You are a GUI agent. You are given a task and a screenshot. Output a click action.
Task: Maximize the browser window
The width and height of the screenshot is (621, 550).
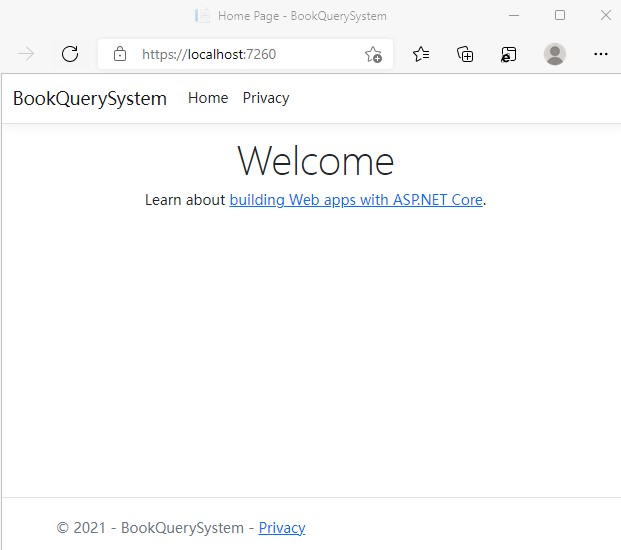click(x=560, y=15)
